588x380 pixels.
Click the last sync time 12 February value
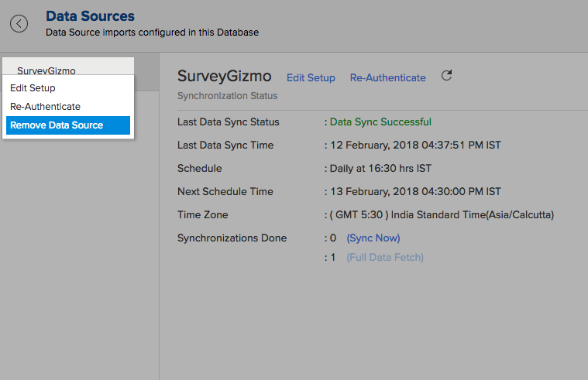[x=415, y=145]
